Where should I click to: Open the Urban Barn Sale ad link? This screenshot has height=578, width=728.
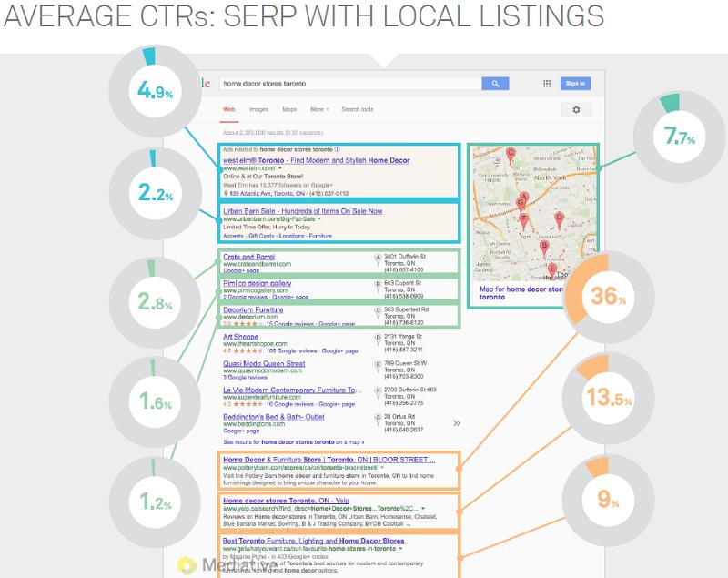click(303, 211)
